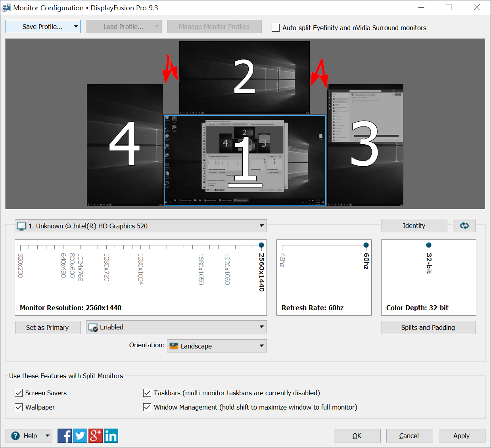Click the Splits and Padding button
This screenshot has width=491, height=448.
(x=428, y=327)
